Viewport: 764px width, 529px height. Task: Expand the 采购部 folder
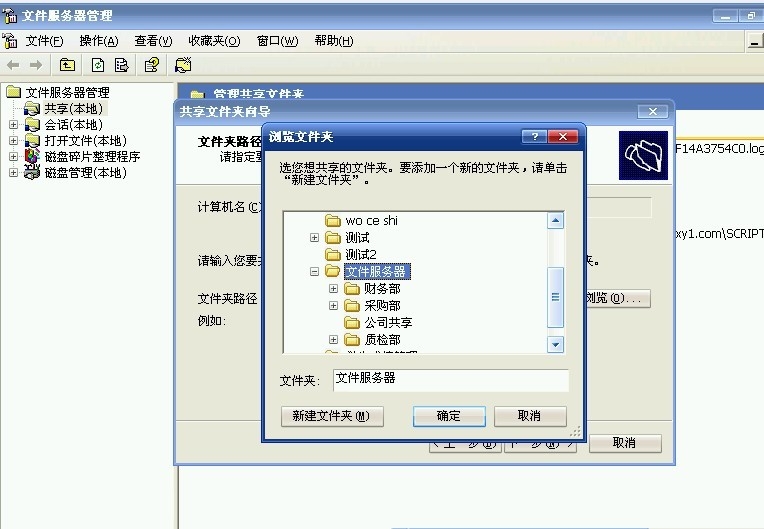(x=334, y=306)
